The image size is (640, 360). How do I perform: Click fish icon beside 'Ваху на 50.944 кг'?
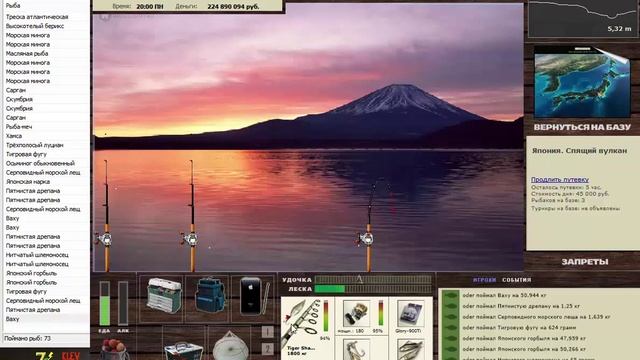451,295
